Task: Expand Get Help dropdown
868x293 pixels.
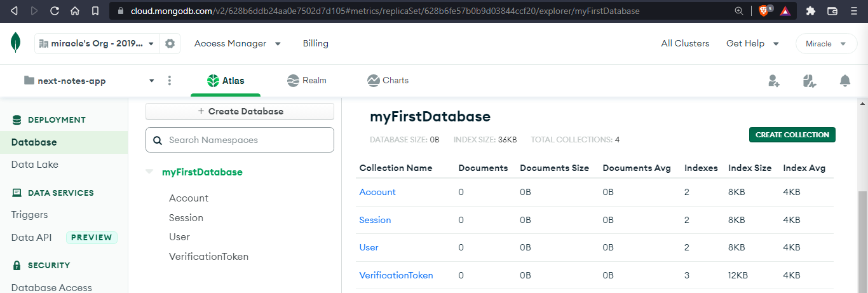Action: (x=752, y=44)
